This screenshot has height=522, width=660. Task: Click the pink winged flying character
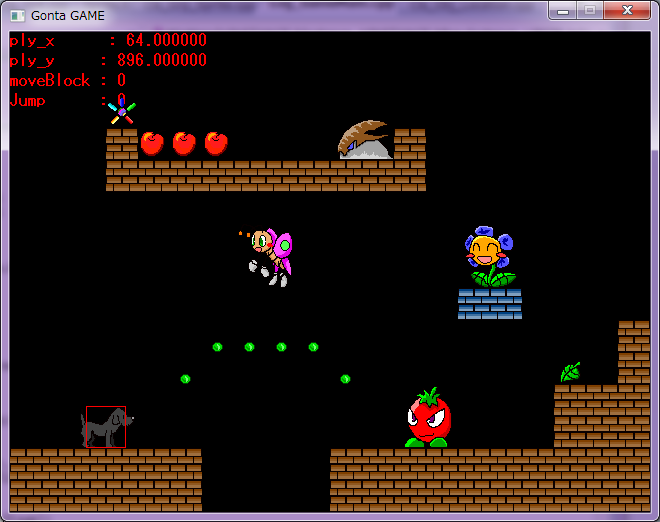(270, 254)
